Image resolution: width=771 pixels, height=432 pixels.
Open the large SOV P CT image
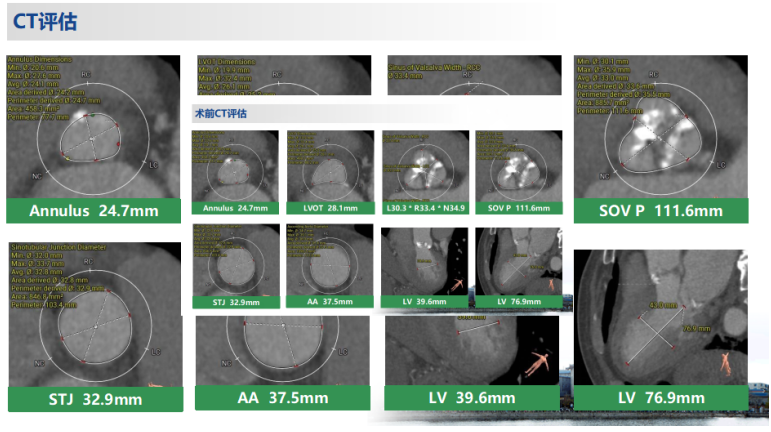pos(661,127)
